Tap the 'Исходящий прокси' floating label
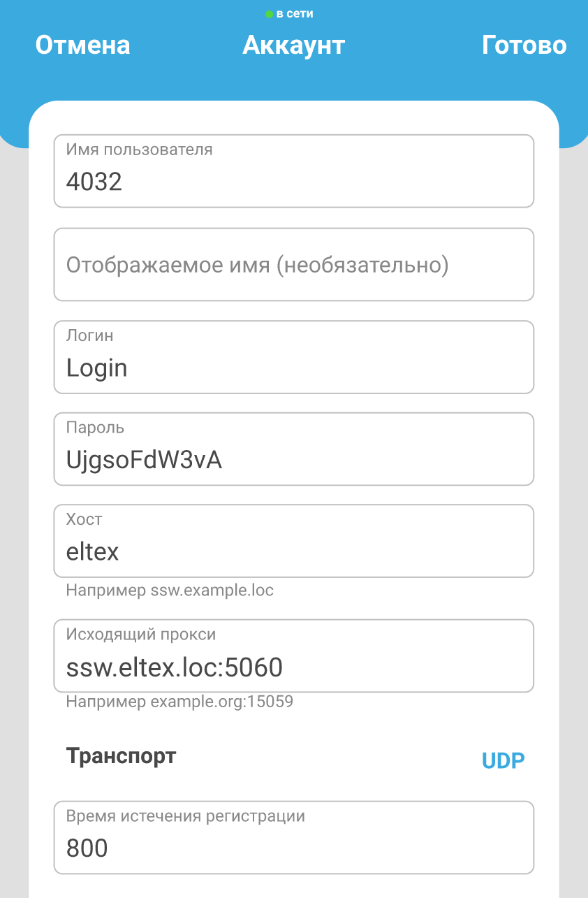This screenshot has width=588, height=898. coord(141,635)
